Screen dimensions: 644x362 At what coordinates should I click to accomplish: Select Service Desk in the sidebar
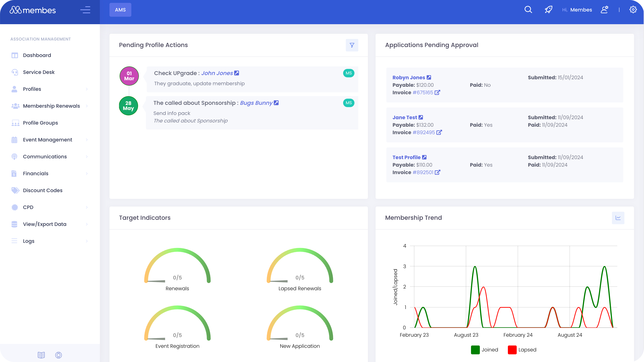(39, 72)
